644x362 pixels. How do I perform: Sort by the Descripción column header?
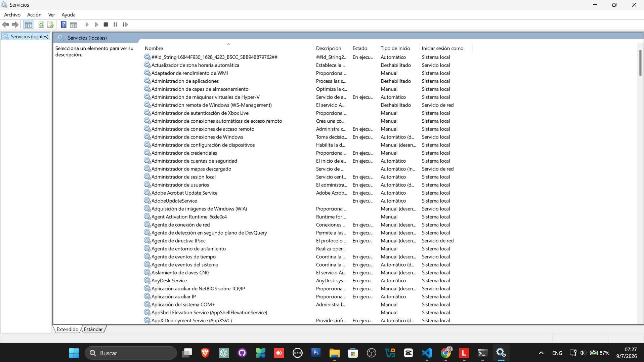[x=332, y=48]
